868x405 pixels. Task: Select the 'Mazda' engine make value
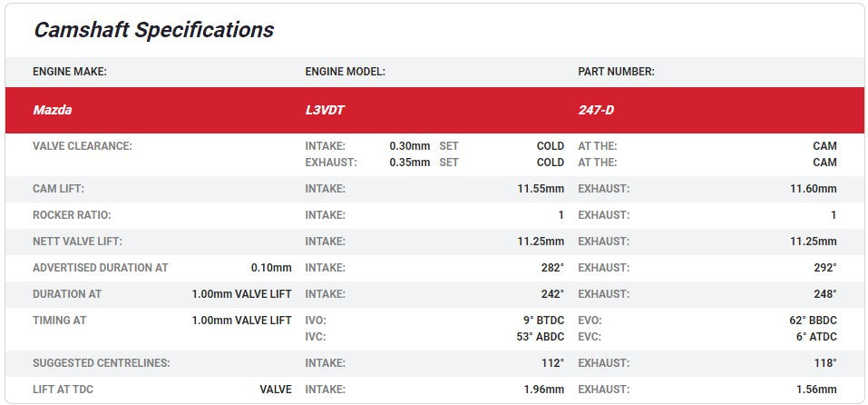coord(52,110)
